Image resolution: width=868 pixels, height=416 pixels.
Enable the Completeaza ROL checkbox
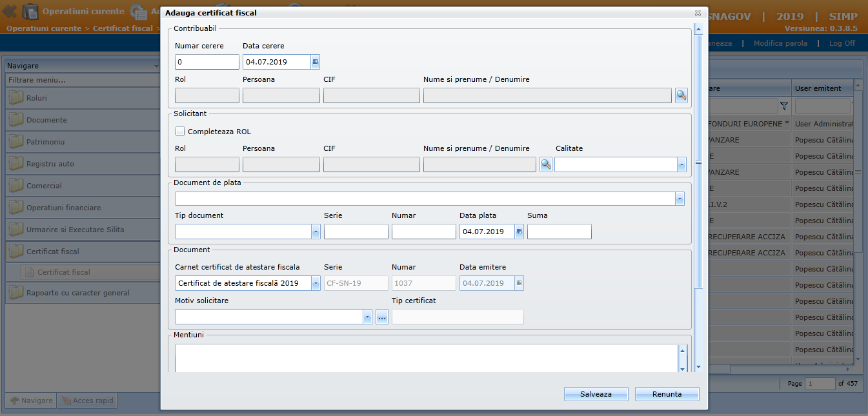(x=180, y=132)
